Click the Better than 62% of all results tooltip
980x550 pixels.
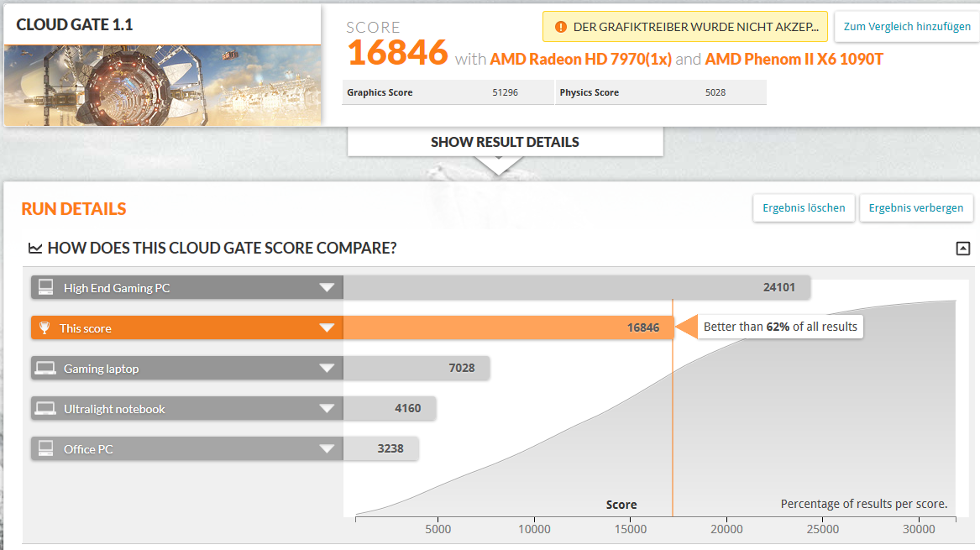(x=780, y=327)
